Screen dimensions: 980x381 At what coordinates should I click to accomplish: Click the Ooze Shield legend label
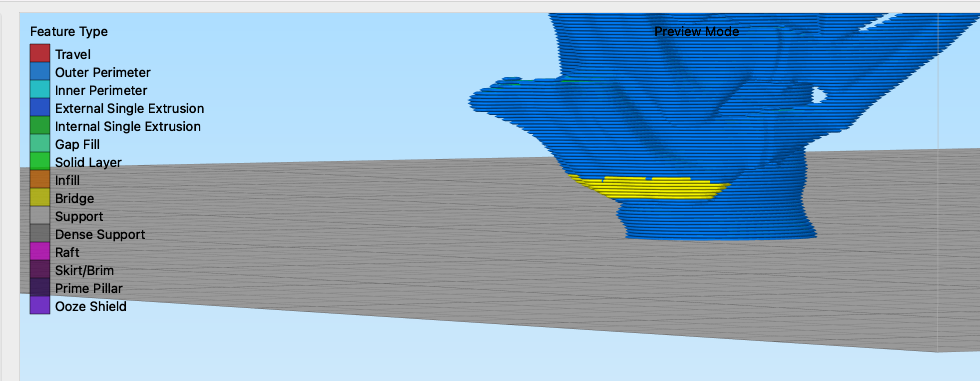pyautogui.click(x=90, y=306)
